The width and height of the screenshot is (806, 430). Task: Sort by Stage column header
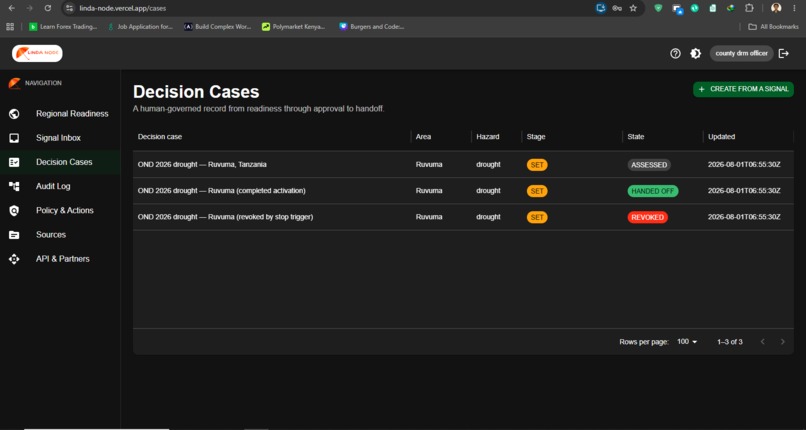[x=536, y=137]
